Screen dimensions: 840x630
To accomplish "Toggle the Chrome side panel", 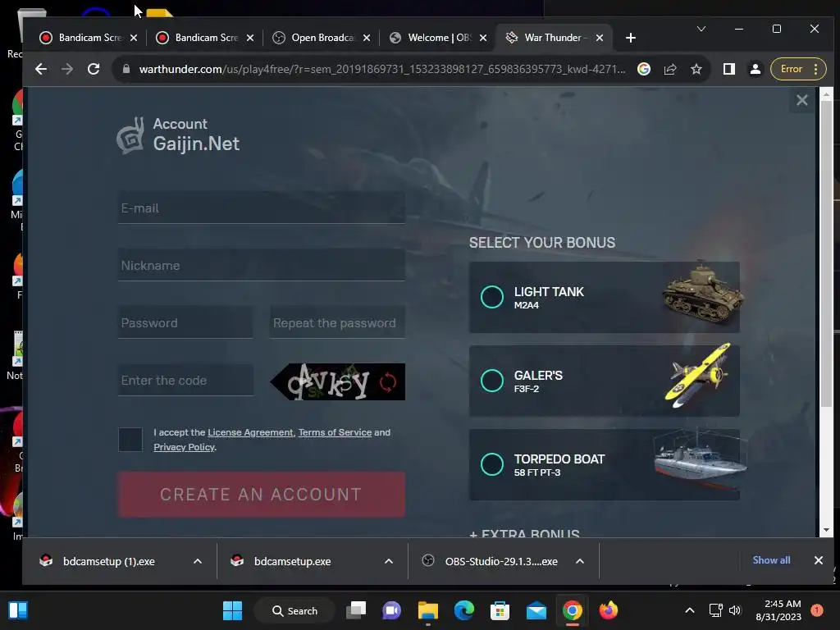I will [x=728, y=69].
